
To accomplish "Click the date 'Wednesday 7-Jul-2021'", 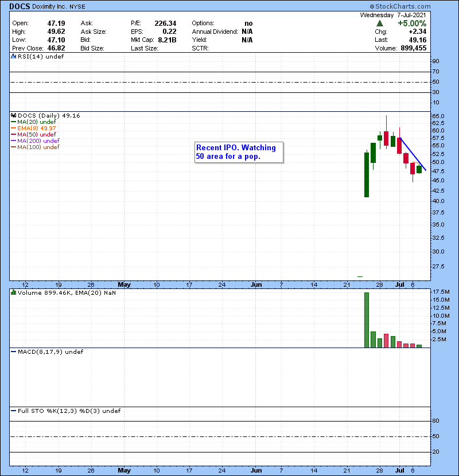I will tap(393, 15).
